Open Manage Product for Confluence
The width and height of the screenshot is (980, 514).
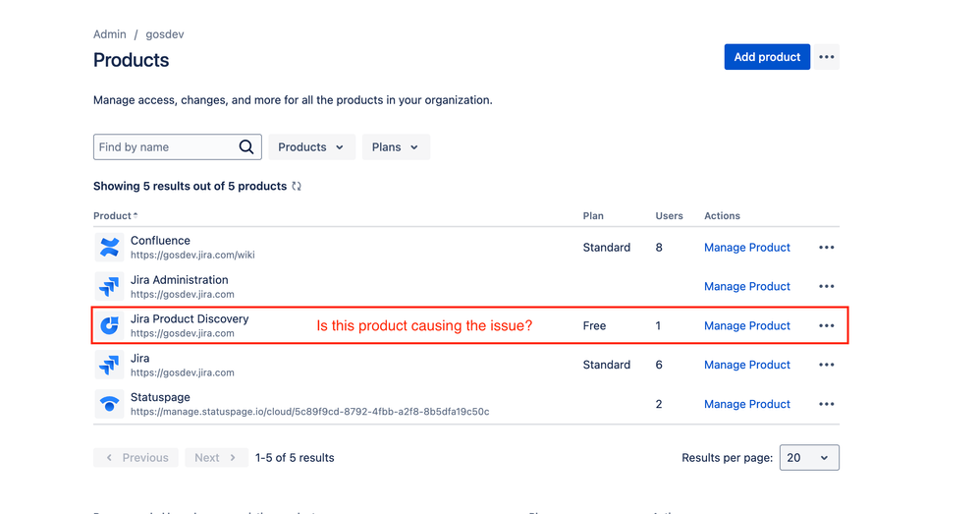747,248
